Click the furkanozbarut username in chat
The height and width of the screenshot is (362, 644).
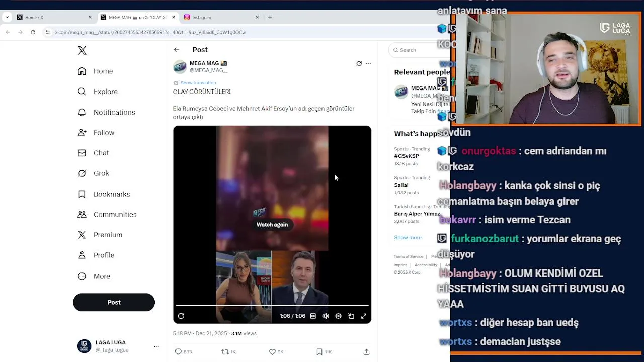point(485,239)
